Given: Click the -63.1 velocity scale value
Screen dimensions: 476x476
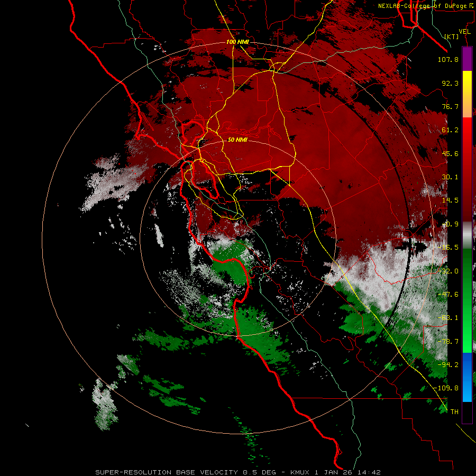Looking at the screenshot, I should 448,318.
